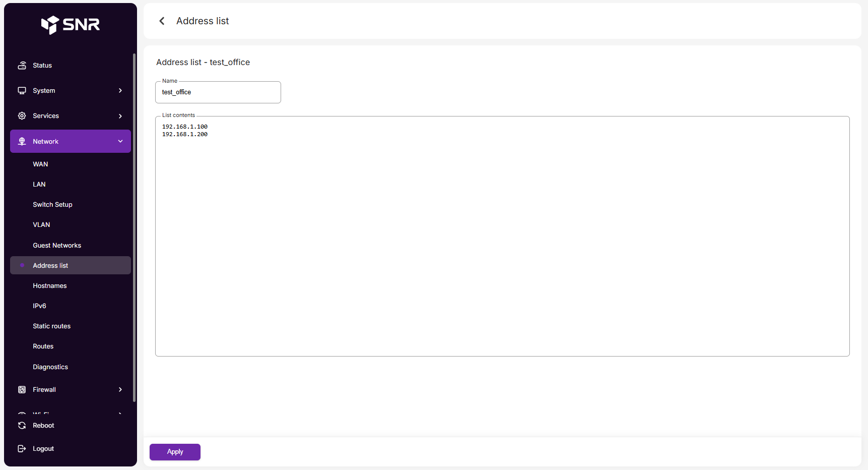Expand the Services submenu chevron
The height and width of the screenshot is (470, 868).
(x=120, y=116)
